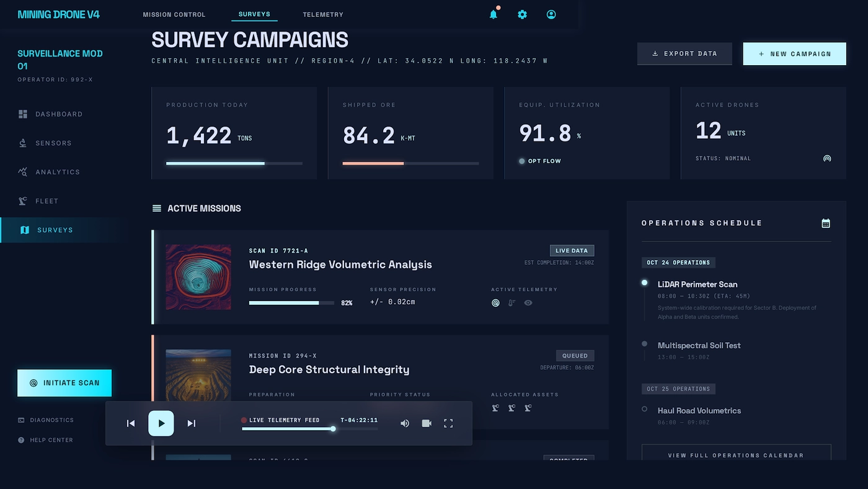The width and height of the screenshot is (868, 489).
Task: Open the Settings gear in the top bar
Action: pyautogui.click(x=522, y=14)
